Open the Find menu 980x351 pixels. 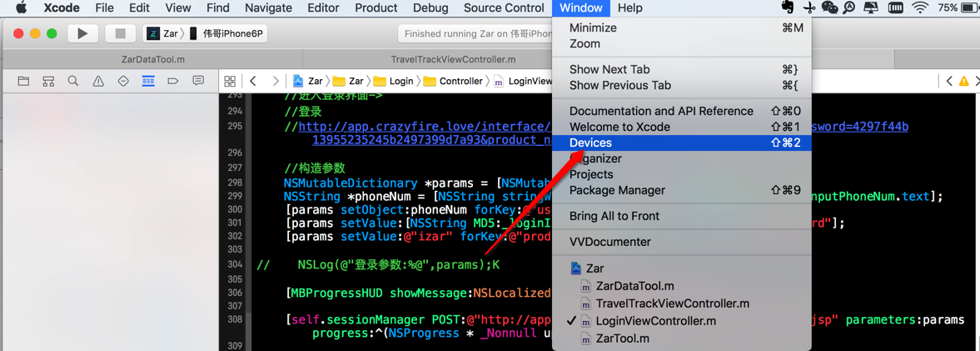[x=217, y=8]
